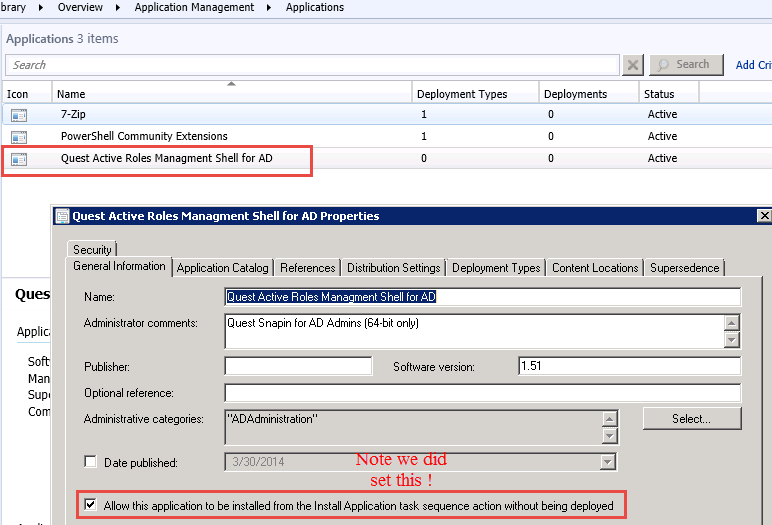Click the Add Criteria link

pyautogui.click(x=753, y=65)
